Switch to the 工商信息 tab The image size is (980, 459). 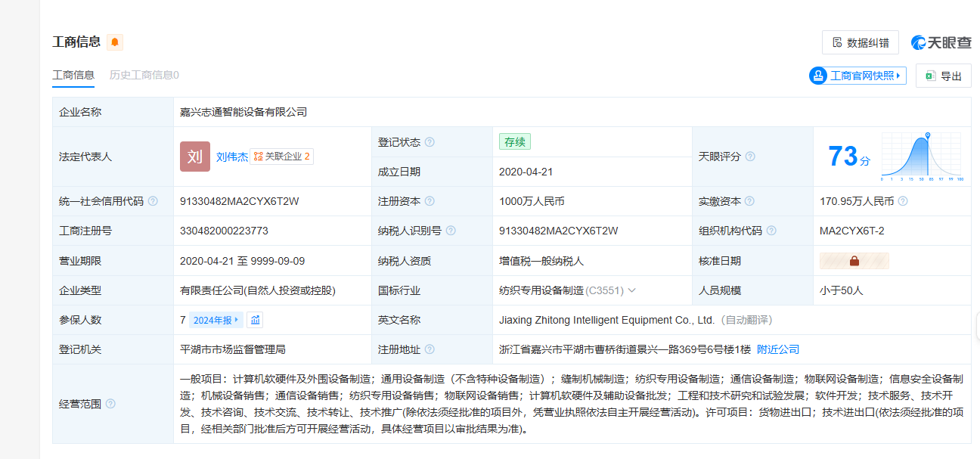tap(73, 75)
